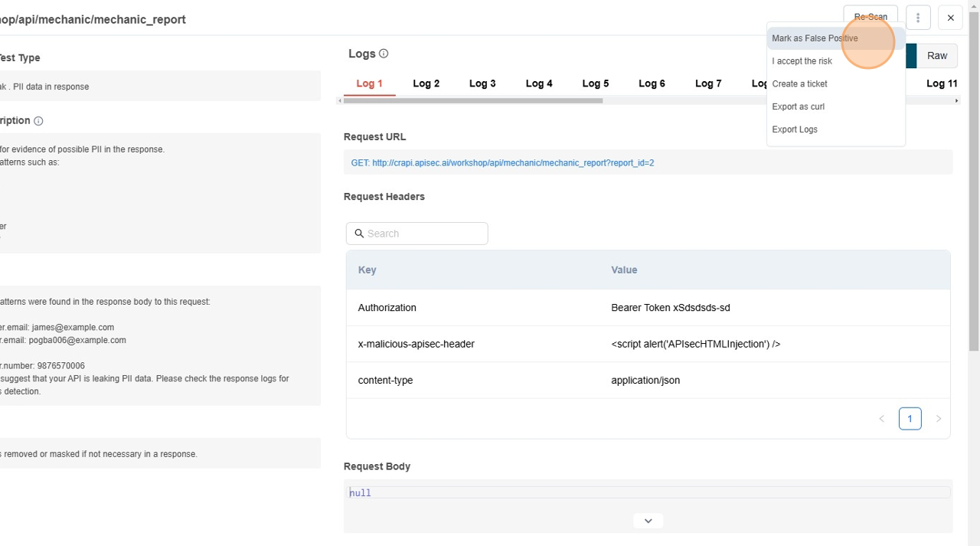
Task: Open the Log 11 tab
Action: pyautogui.click(x=941, y=83)
